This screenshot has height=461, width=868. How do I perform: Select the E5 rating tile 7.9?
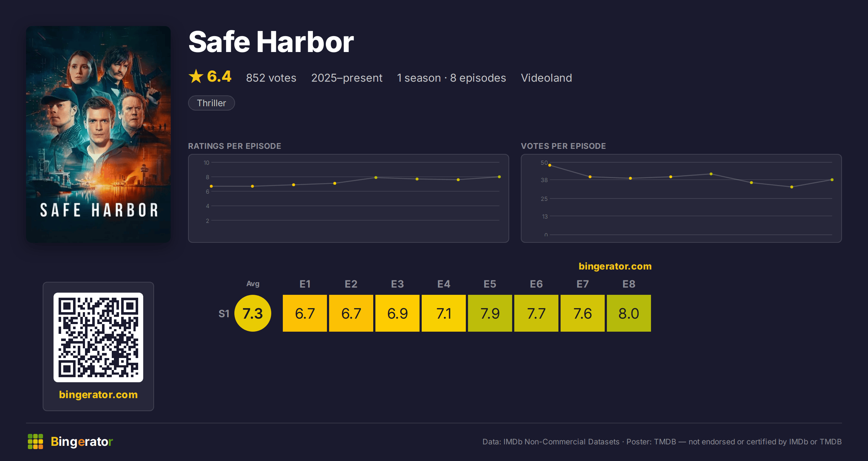pyautogui.click(x=490, y=313)
